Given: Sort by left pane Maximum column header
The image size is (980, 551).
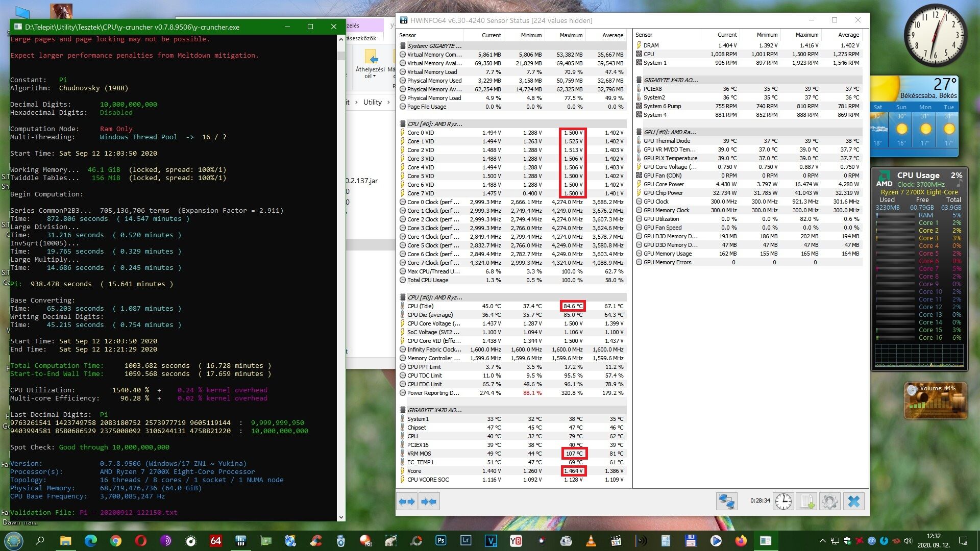Looking at the screenshot, I should (565, 35).
